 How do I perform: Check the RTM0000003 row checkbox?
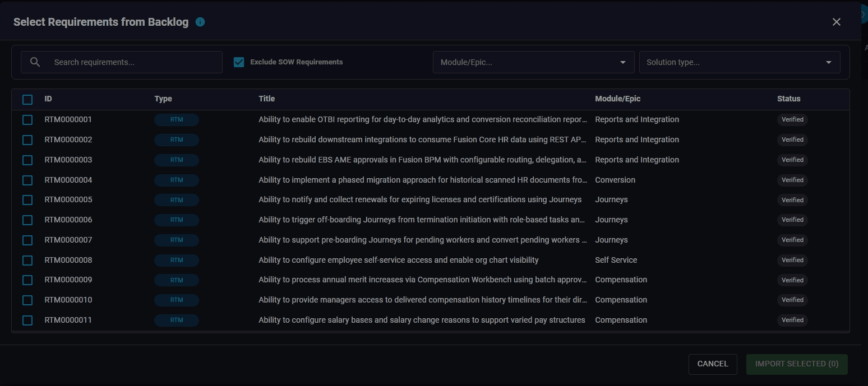point(27,160)
